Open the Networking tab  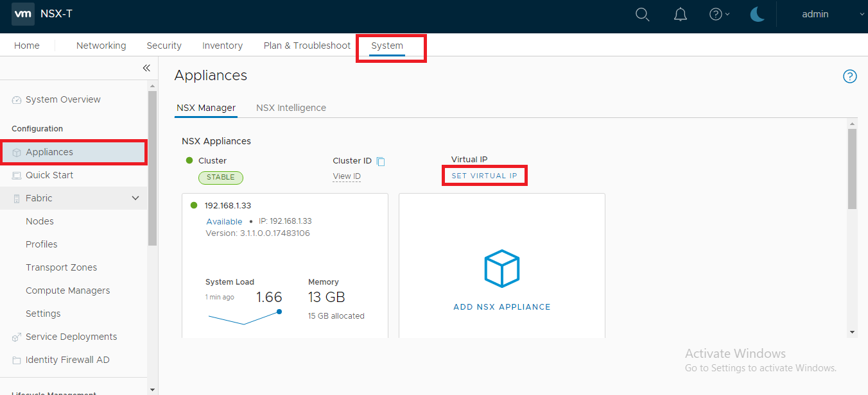[101, 46]
